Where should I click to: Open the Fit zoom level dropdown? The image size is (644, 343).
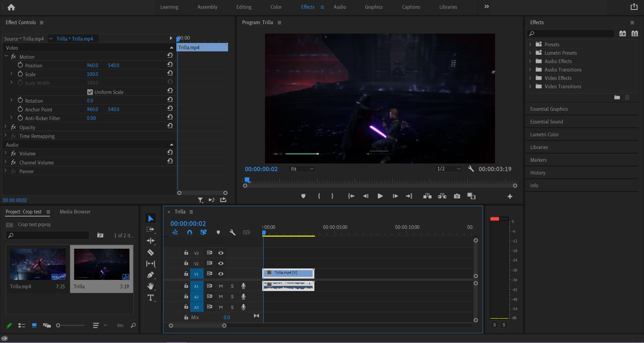(302, 169)
